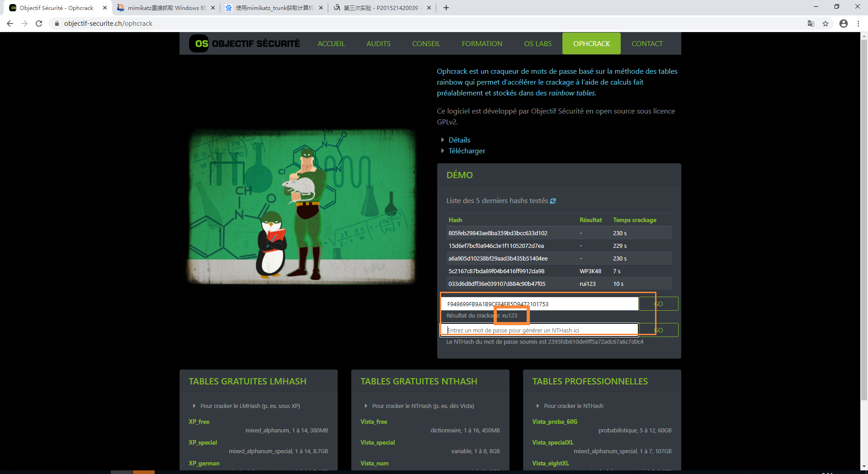Image resolution: width=868 pixels, height=474 pixels.
Task: Click the Objectif Sécurité logo
Action: click(x=245, y=43)
